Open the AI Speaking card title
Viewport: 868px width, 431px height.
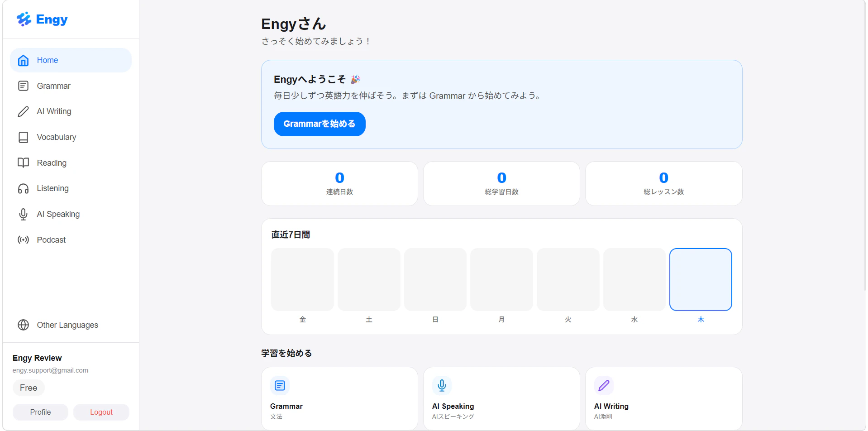coord(453,407)
